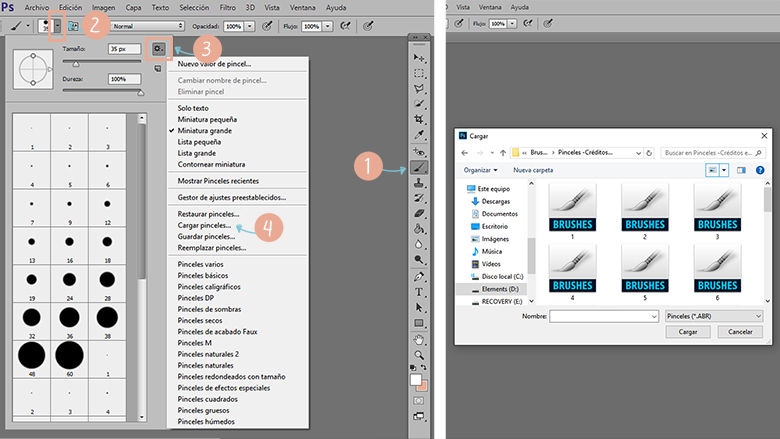This screenshot has width=780, height=439.
Task: Select the History Brush tool
Action: tap(419, 198)
